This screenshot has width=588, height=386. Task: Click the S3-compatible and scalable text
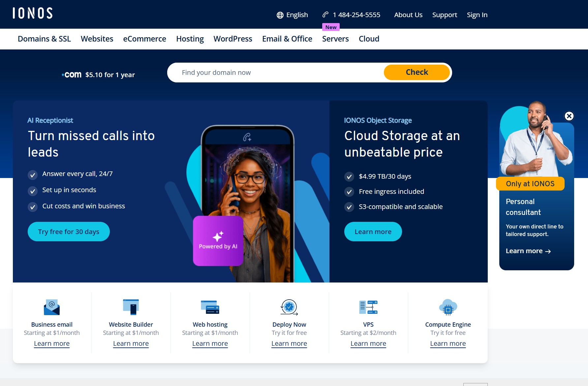pyautogui.click(x=401, y=207)
